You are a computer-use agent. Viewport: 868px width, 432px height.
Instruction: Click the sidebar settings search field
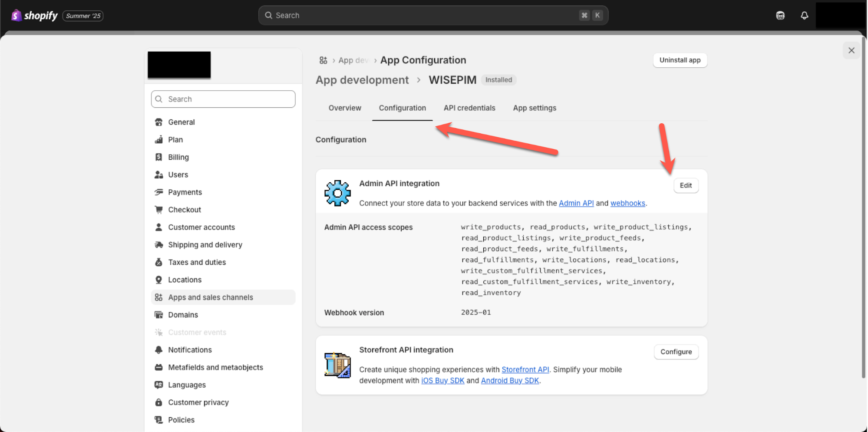click(223, 99)
